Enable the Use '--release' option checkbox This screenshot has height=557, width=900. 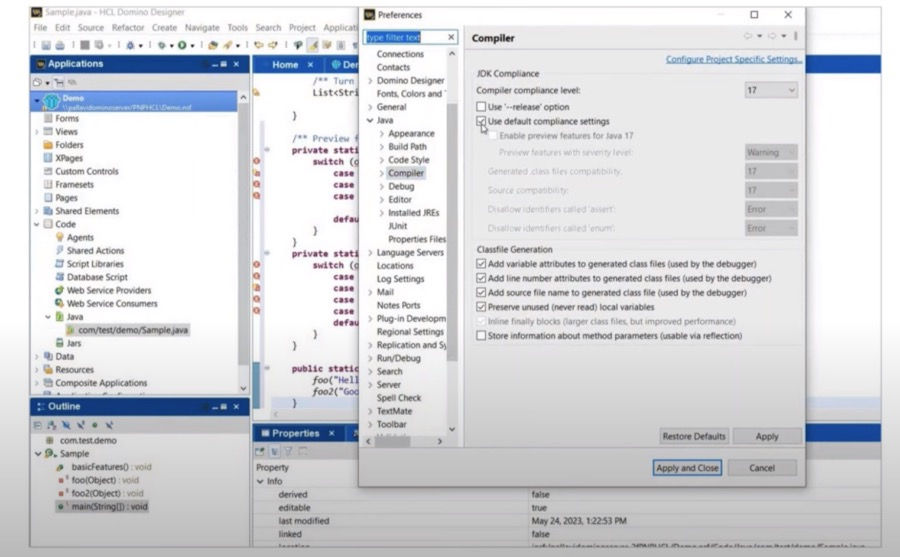481,107
